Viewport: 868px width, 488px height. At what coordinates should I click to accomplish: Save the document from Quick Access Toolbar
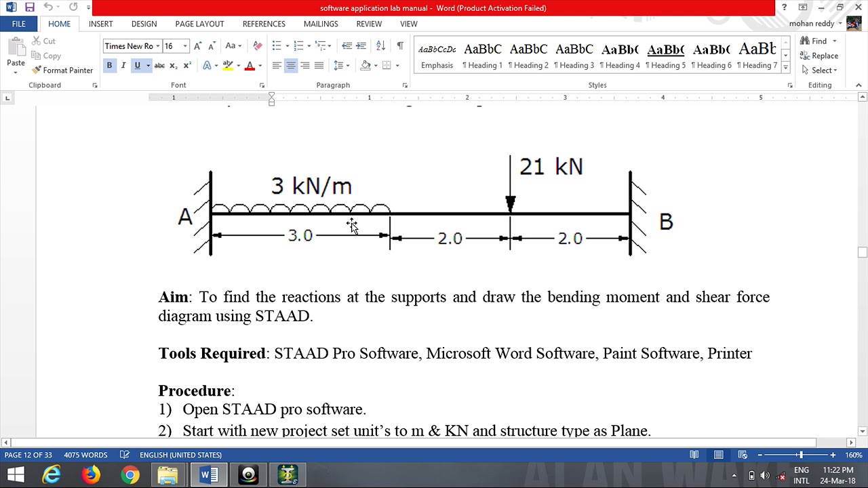tap(30, 7)
